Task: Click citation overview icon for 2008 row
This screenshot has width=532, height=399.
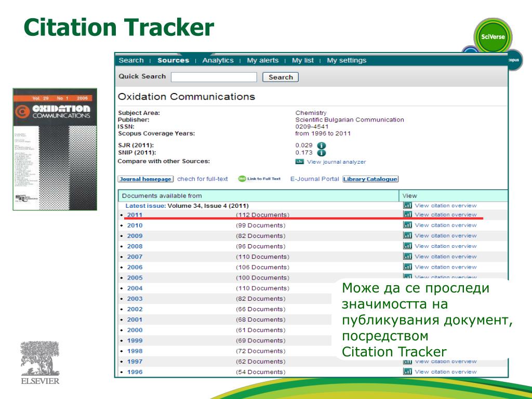Action: tap(407, 246)
